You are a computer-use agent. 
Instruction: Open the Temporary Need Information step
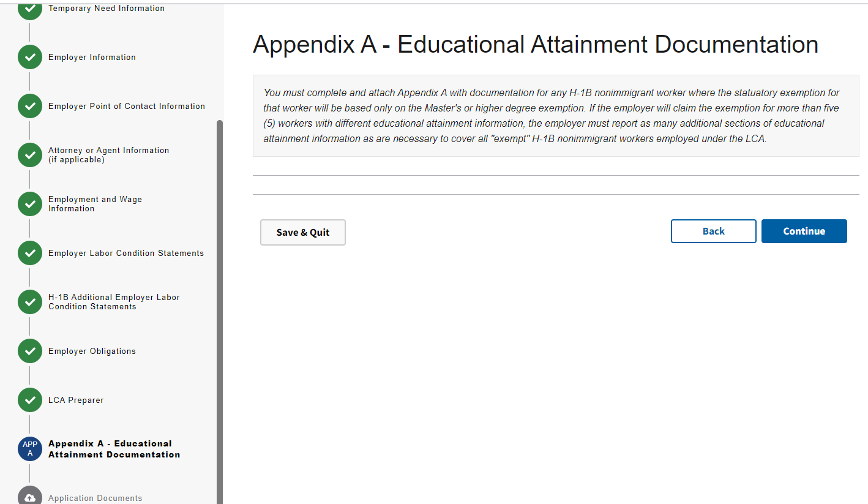(x=107, y=9)
